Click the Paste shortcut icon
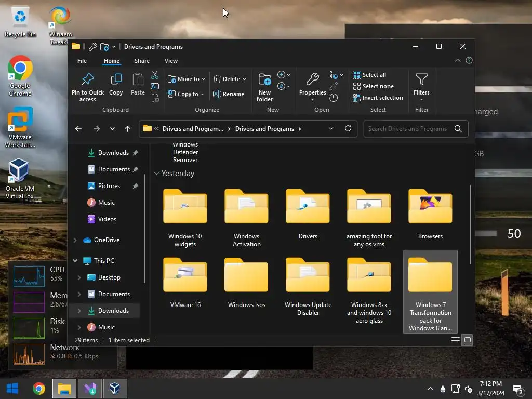 pos(155,98)
